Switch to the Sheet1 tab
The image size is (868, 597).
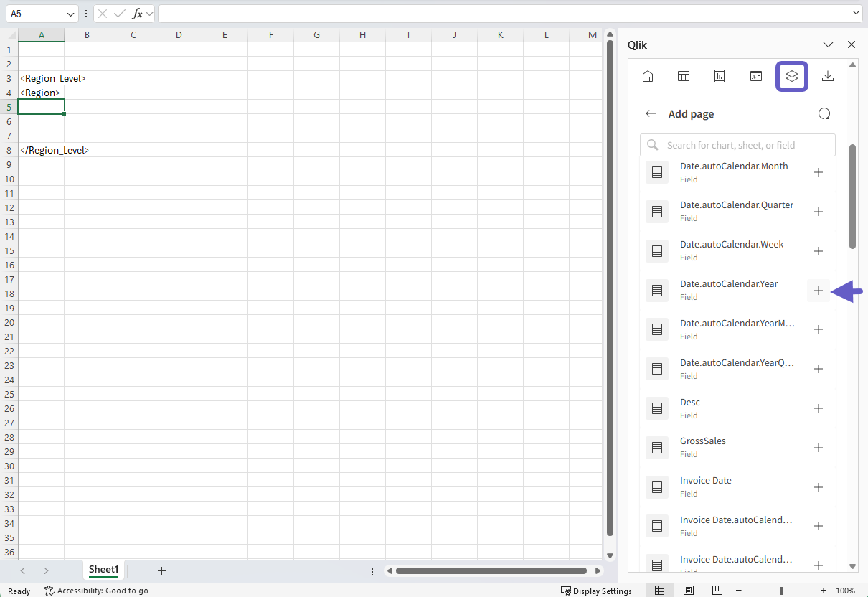103,569
